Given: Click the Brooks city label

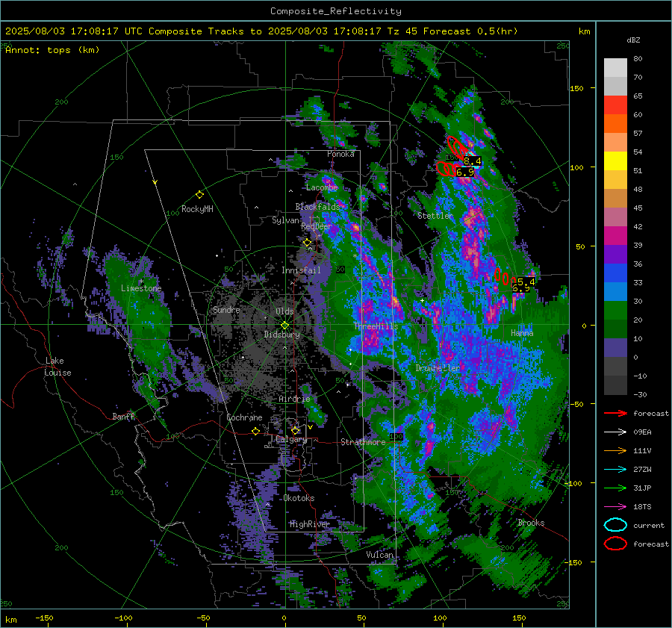Looking at the screenshot, I should 531,523.
